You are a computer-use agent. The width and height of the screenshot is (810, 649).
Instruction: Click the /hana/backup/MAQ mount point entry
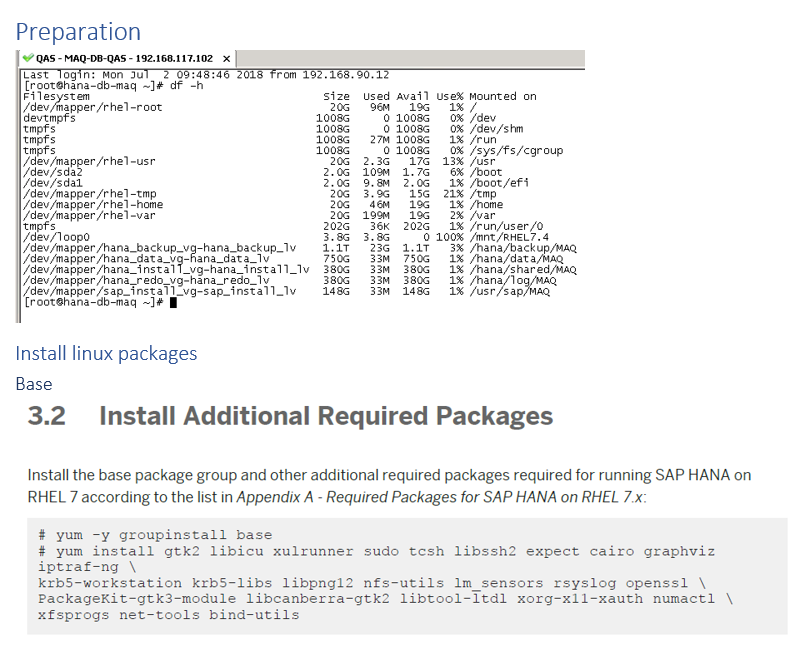523,248
